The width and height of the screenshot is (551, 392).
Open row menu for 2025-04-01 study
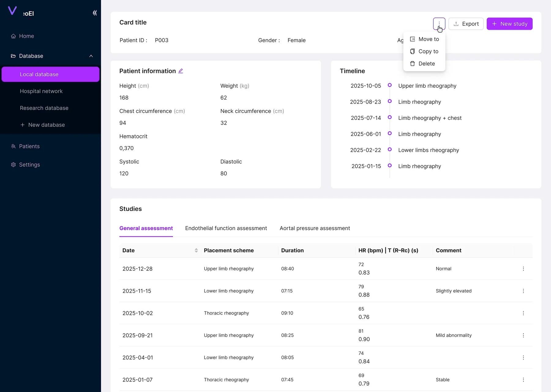[x=523, y=358]
